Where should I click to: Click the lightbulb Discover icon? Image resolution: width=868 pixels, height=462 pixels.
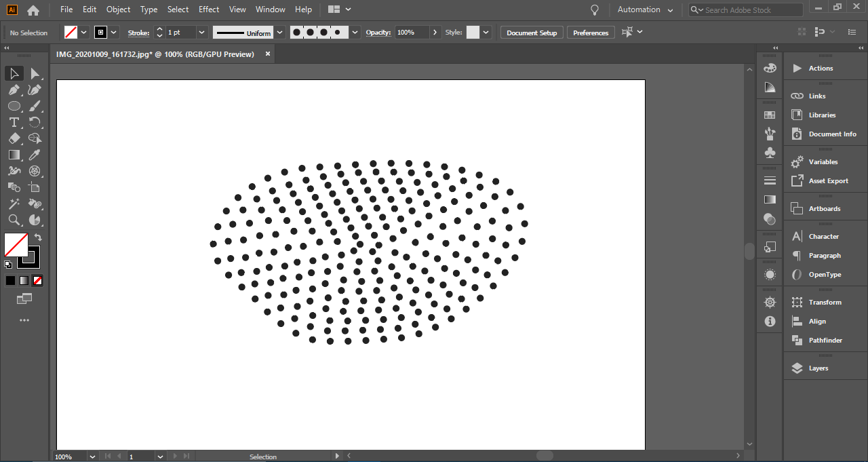[595, 10]
